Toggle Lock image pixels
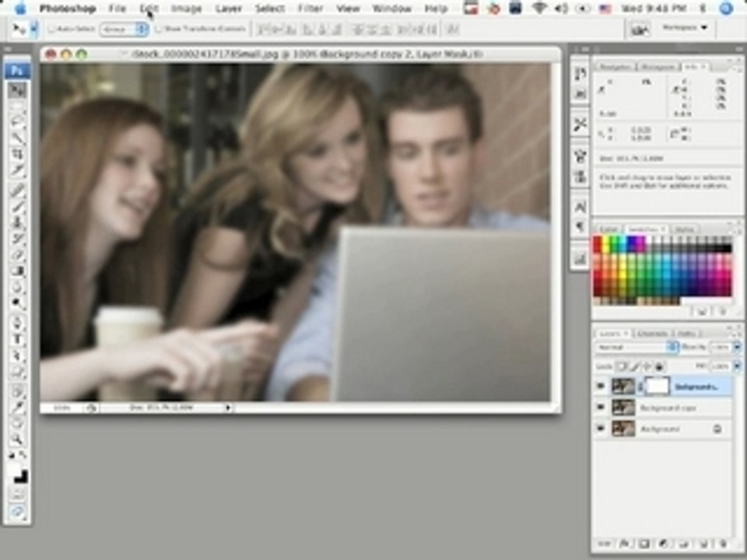This screenshot has height=560, width=747. 634,366
